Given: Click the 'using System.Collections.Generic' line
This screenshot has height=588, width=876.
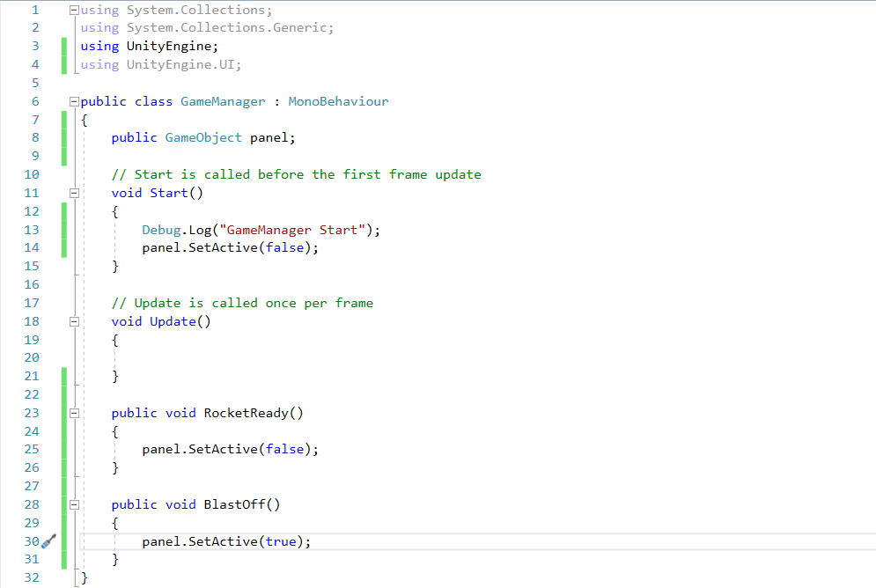Looking at the screenshot, I should click(x=207, y=28).
